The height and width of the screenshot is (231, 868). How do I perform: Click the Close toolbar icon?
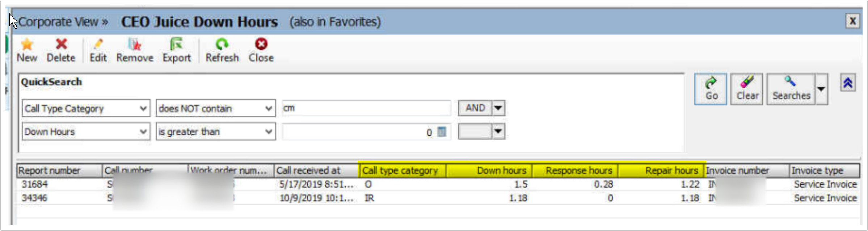point(261,44)
